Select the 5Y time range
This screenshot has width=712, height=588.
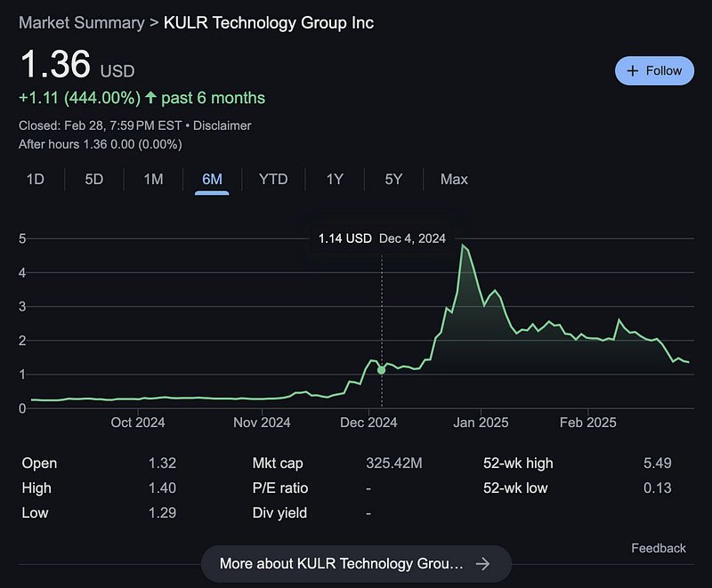(x=393, y=179)
